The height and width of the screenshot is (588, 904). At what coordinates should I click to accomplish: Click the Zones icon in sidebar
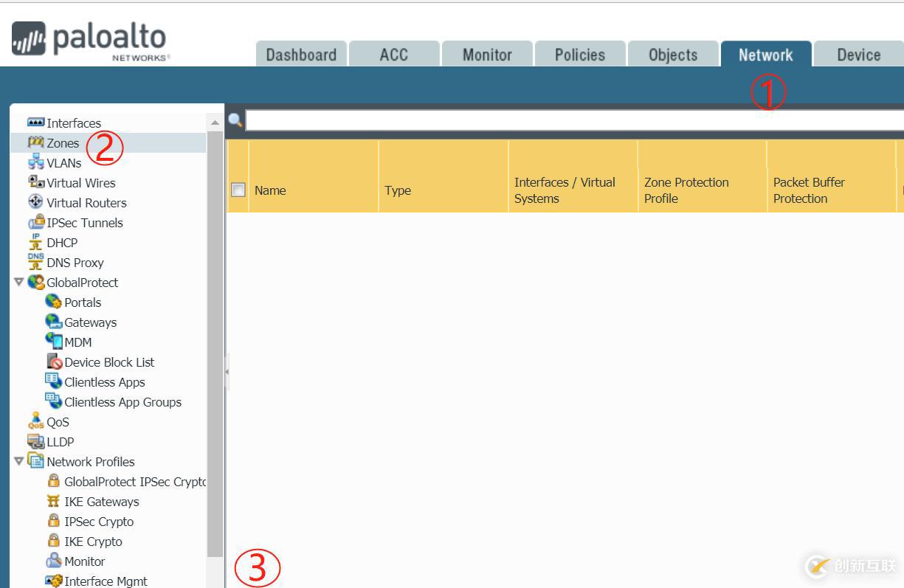coord(35,142)
